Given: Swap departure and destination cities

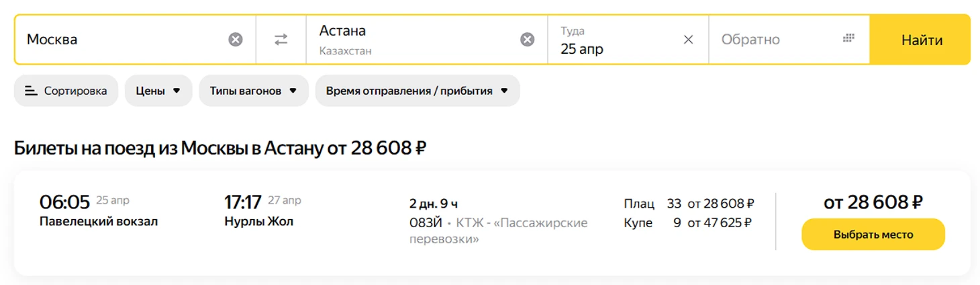Looking at the screenshot, I should pyautogui.click(x=281, y=40).
